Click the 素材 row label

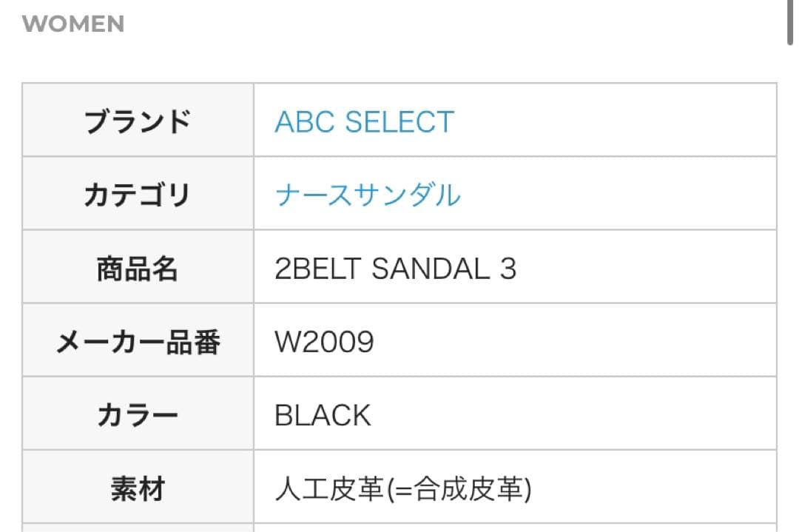[x=138, y=489]
